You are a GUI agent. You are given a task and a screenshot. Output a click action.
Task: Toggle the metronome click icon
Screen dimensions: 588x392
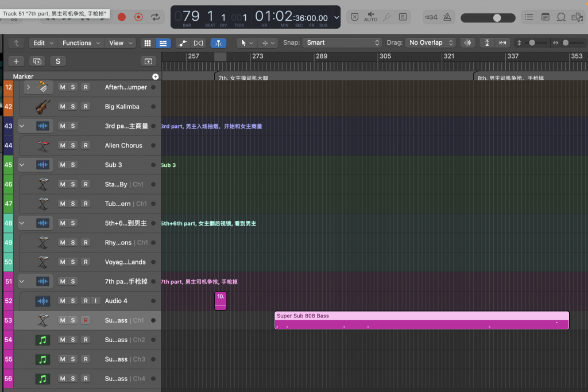pos(447,17)
